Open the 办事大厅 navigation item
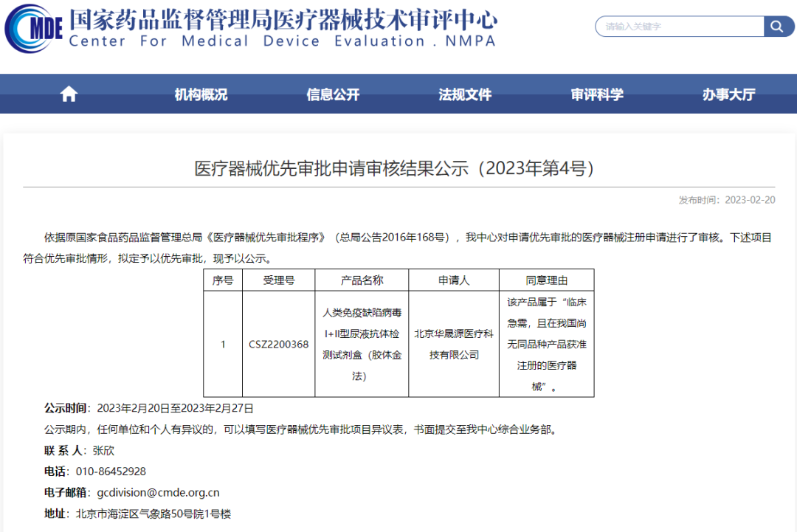 [728, 94]
